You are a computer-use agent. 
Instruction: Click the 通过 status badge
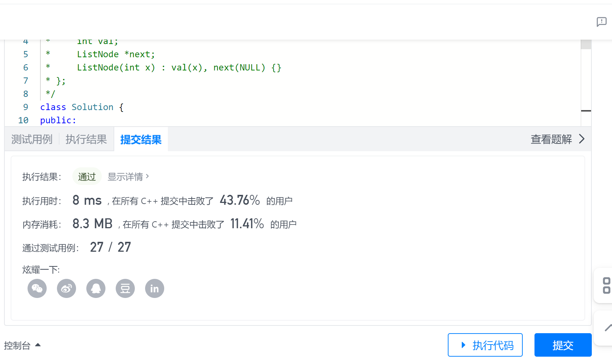87,176
